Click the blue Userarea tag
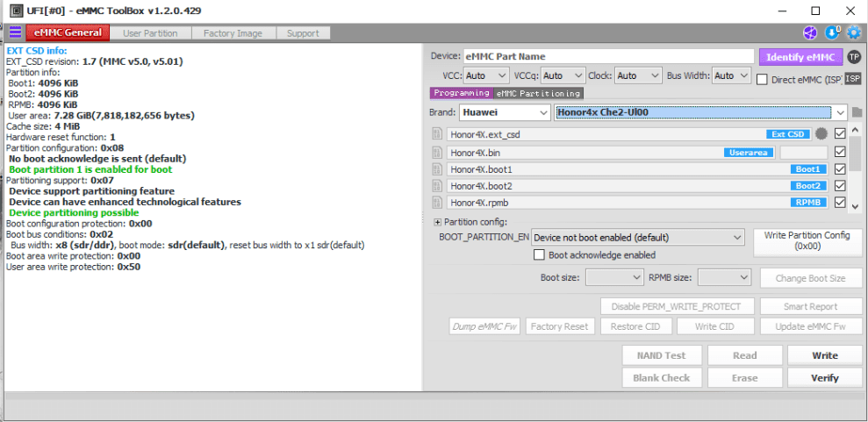The width and height of the screenshot is (868, 422). coord(749,153)
